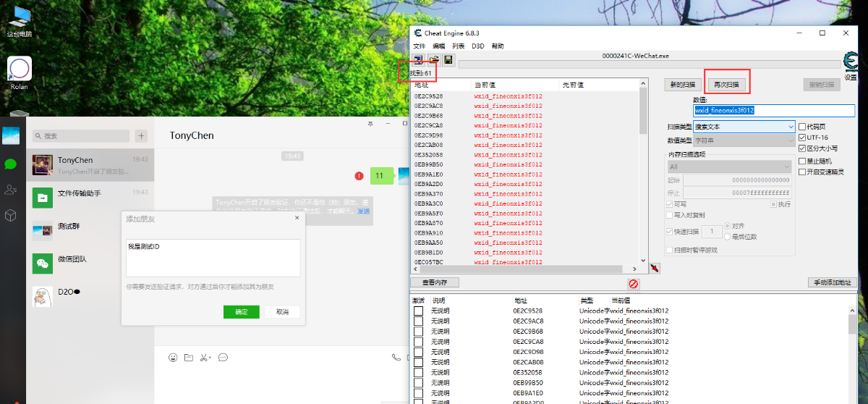Image resolution: width=868 pixels, height=404 pixels.
Task: Click the open file folder icon in Cheat Engine
Action: pyautogui.click(x=434, y=59)
